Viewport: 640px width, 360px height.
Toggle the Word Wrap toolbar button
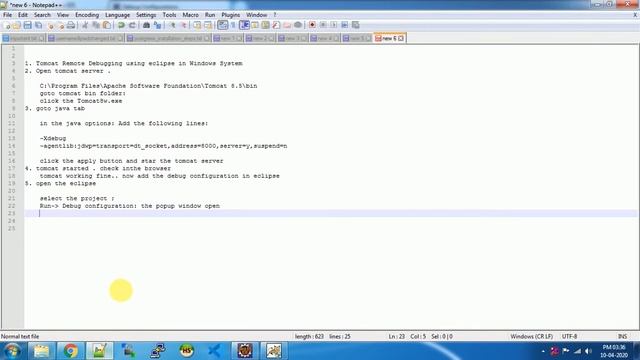222,25
